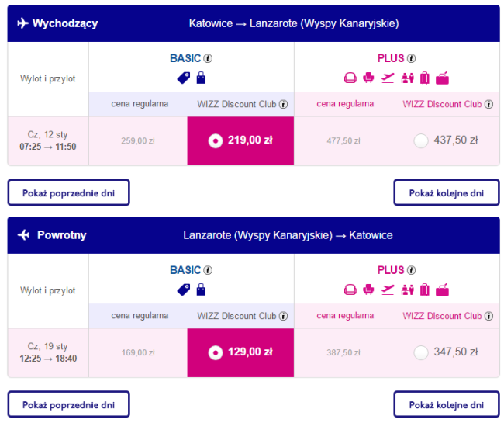
Task: Click the 387,50 zł regular return PLUS price
Action: 343,352
